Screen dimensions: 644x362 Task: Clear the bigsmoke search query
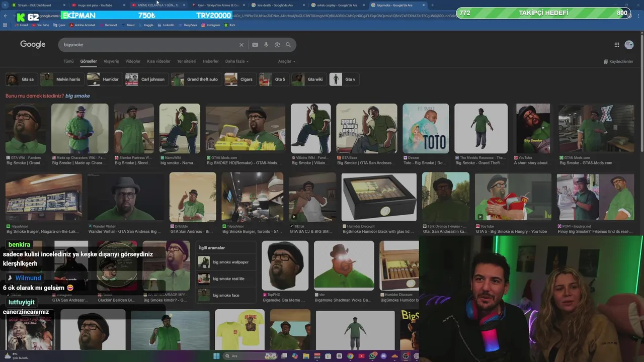(242, 45)
